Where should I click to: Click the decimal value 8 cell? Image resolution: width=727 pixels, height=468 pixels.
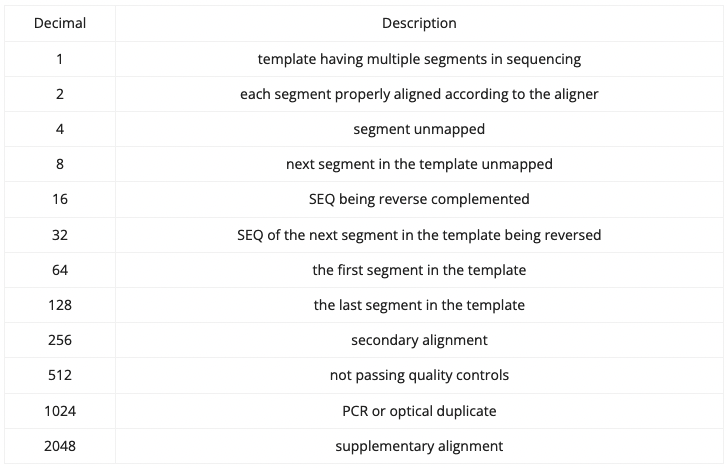coord(59,164)
